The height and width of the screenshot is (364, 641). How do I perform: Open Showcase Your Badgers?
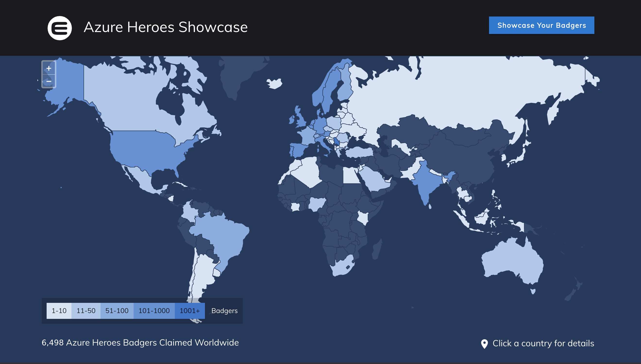point(541,25)
